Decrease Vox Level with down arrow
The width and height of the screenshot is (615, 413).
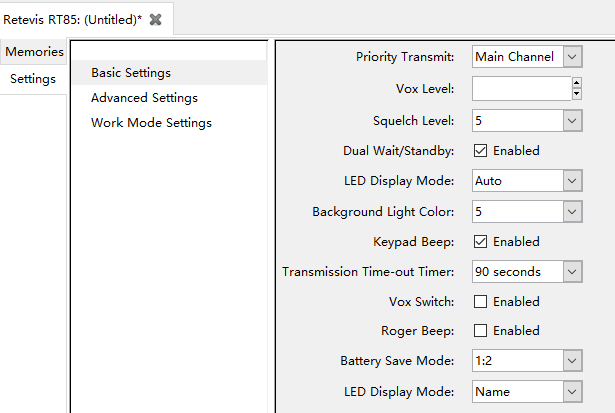[576, 95]
